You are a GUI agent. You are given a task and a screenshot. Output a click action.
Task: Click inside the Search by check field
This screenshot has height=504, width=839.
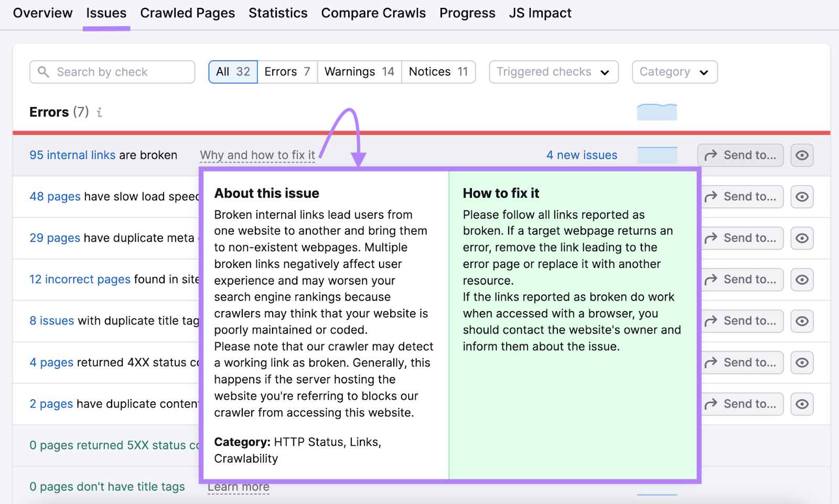pos(105,72)
